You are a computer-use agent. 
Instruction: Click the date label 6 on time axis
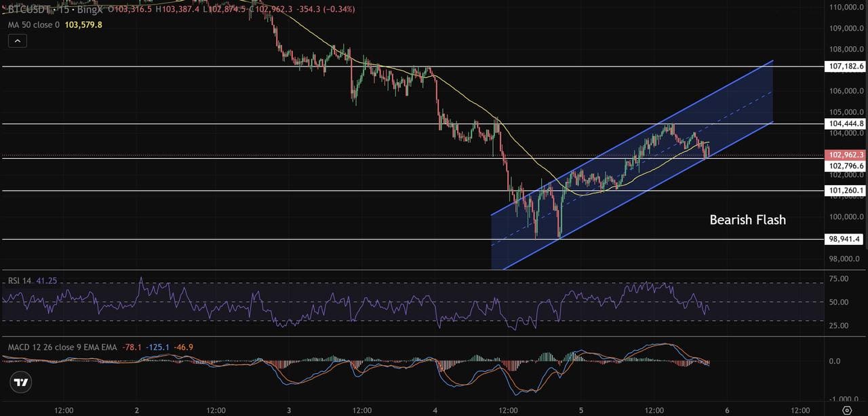(727, 410)
